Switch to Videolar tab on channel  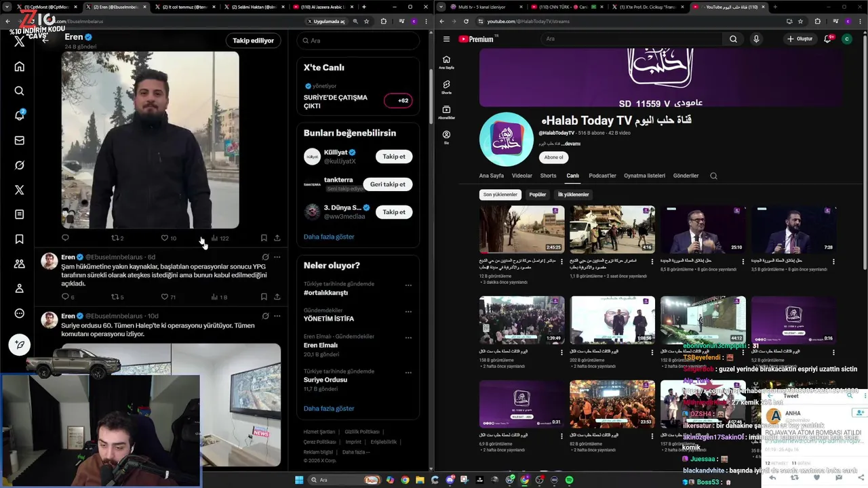click(x=522, y=176)
